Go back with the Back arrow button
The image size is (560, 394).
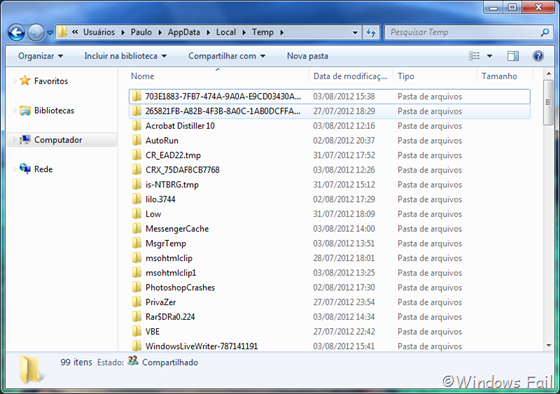point(16,33)
